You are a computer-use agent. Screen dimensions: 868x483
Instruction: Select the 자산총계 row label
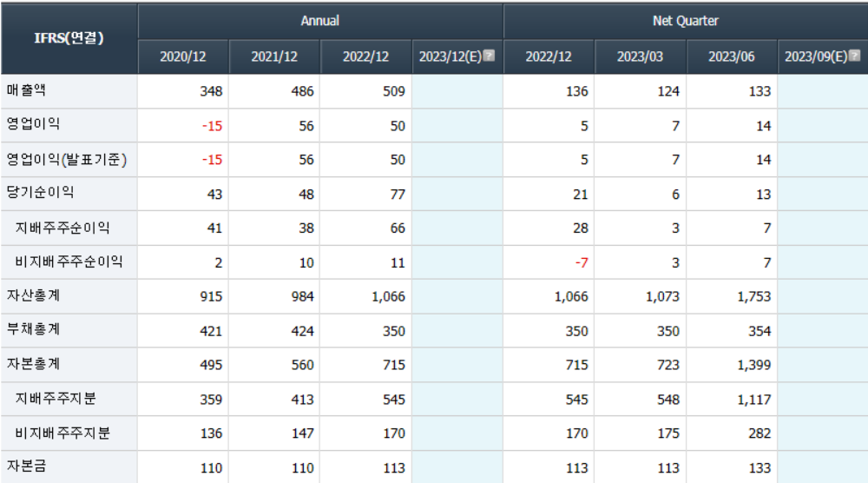33,295
